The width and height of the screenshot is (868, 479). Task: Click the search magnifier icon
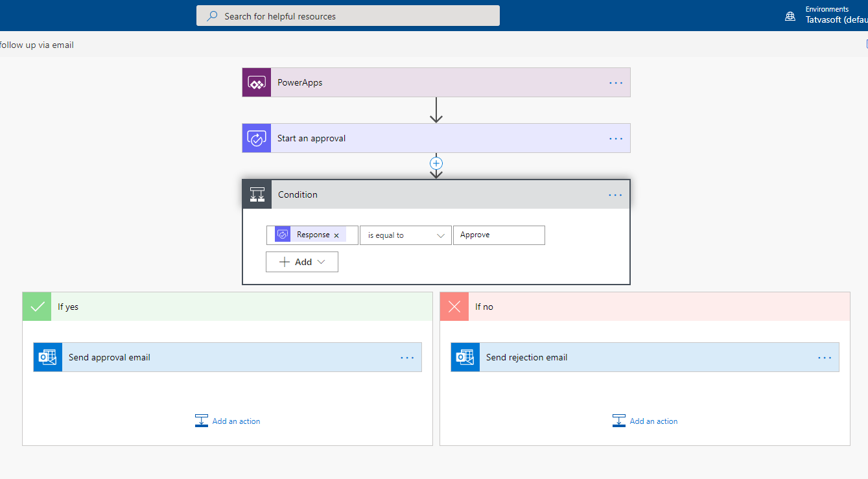pos(211,15)
